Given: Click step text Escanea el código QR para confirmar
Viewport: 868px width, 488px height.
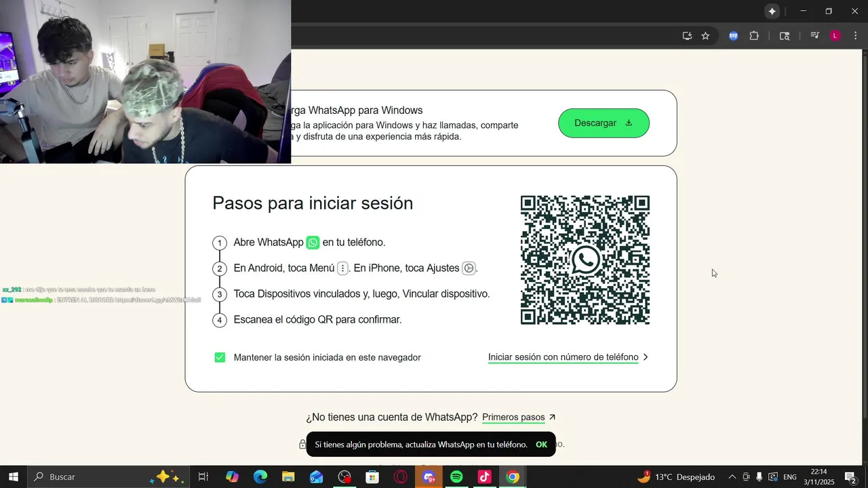Looking at the screenshot, I should point(317,320).
